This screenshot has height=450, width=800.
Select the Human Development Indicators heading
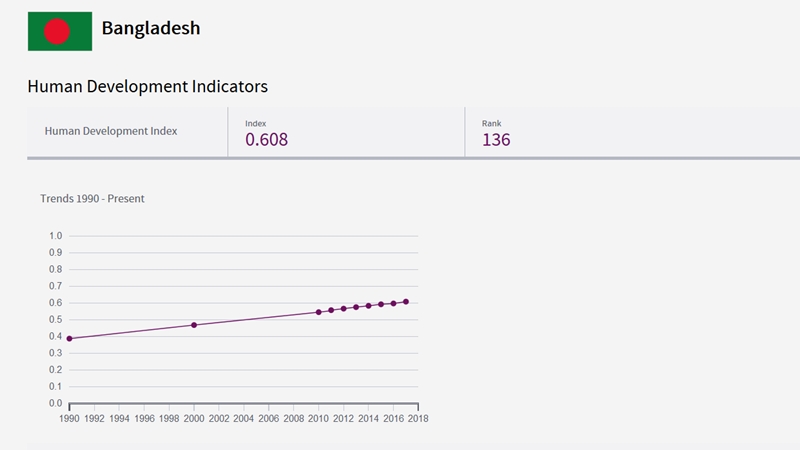point(148,87)
